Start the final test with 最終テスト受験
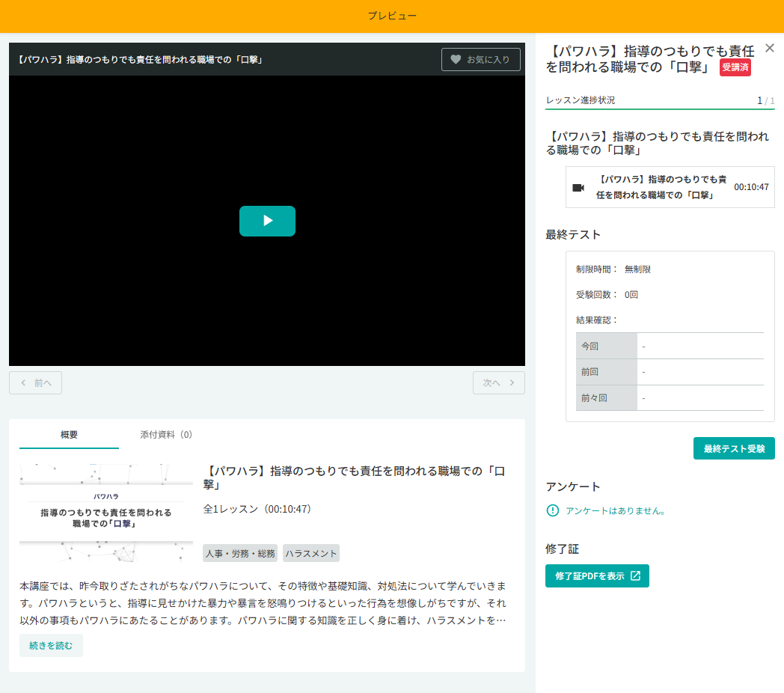The image size is (784, 693). point(734,448)
